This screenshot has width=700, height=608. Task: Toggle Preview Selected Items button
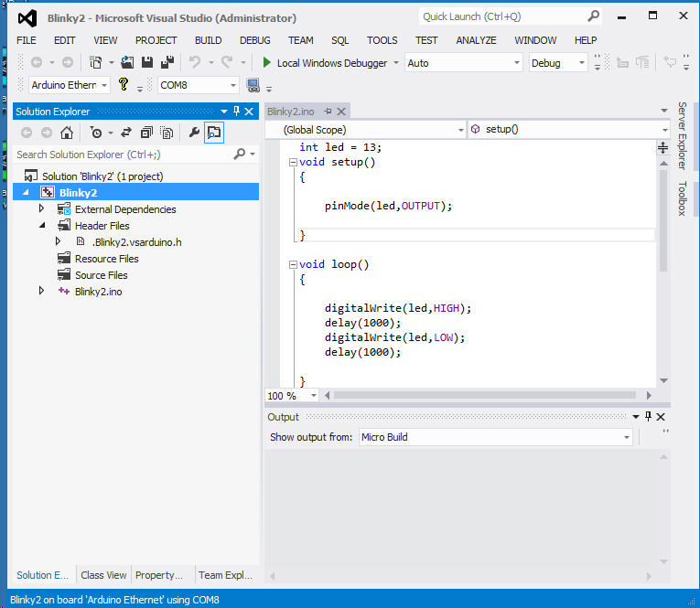(214, 133)
